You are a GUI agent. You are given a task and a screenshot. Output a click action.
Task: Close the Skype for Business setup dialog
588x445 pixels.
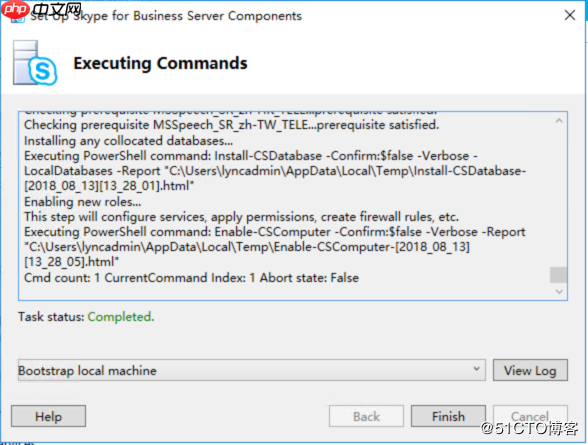pyautogui.click(x=570, y=15)
